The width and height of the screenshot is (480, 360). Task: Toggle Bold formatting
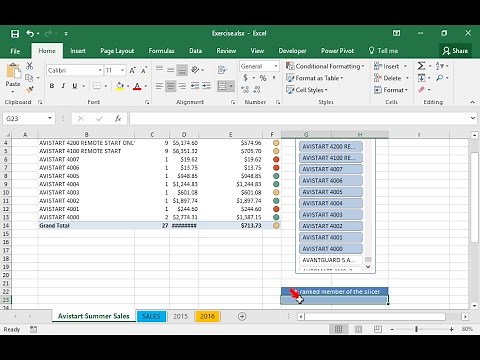52,86
